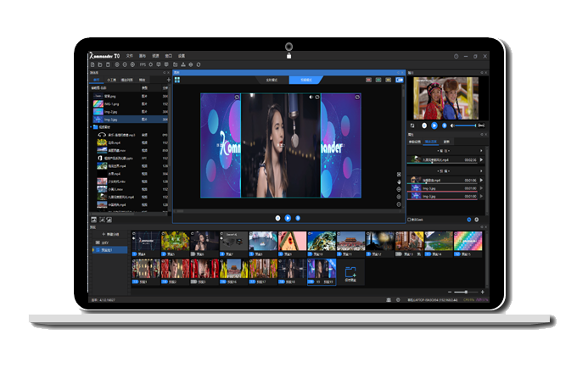
Task: Click the FPS icon in the toolbar
Action: (x=143, y=64)
